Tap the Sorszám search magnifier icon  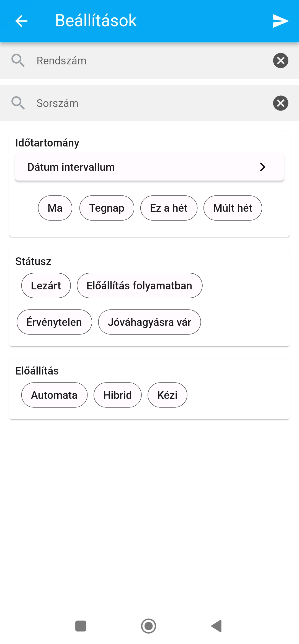pyautogui.click(x=18, y=103)
